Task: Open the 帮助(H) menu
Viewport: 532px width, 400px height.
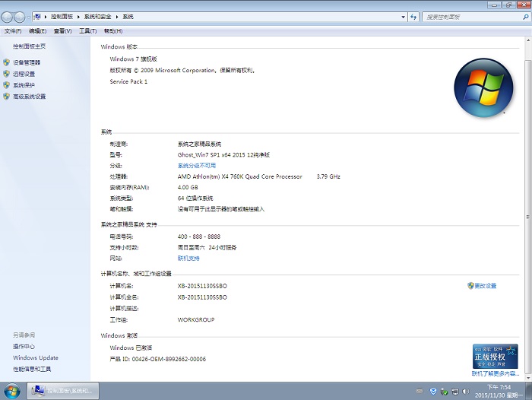Action: click(113, 31)
